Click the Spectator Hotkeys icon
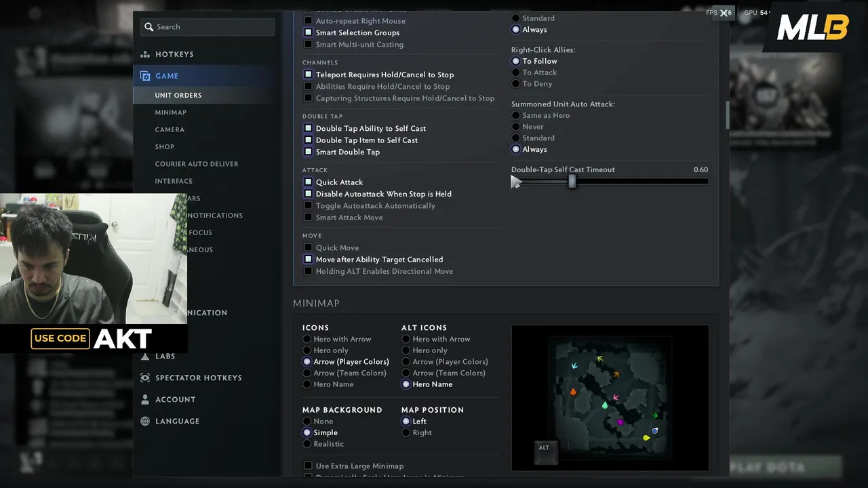868x488 pixels. pos(145,378)
